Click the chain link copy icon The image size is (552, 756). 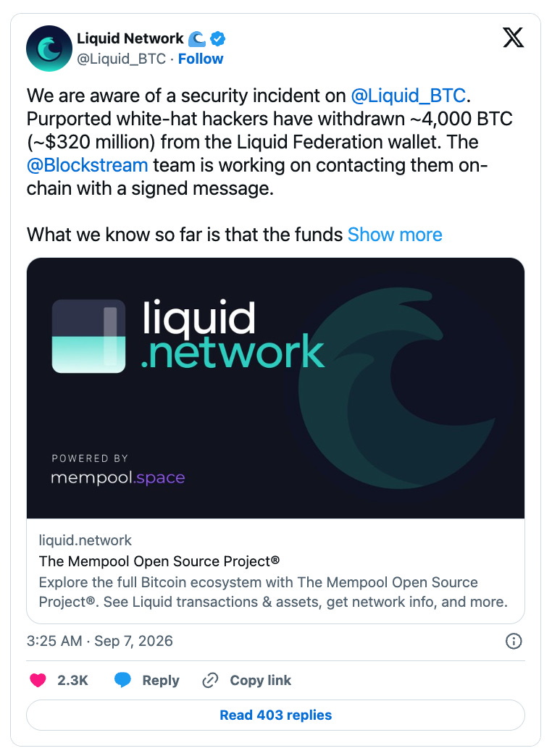point(210,680)
